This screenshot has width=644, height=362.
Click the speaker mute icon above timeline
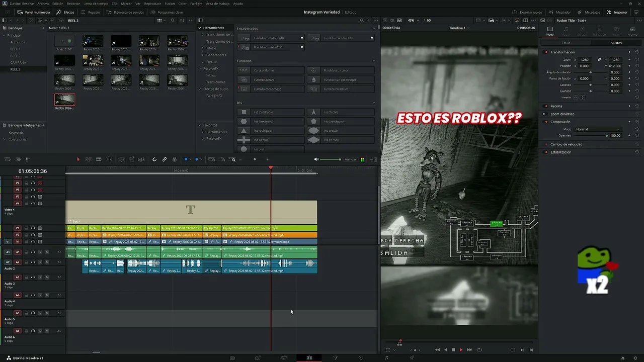[316, 159]
